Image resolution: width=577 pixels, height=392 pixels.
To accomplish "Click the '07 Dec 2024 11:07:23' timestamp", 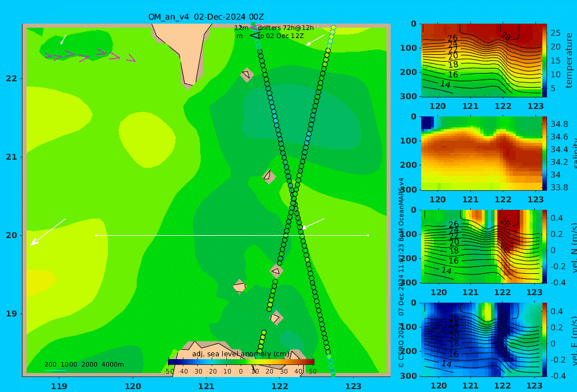I will [401, 281].
